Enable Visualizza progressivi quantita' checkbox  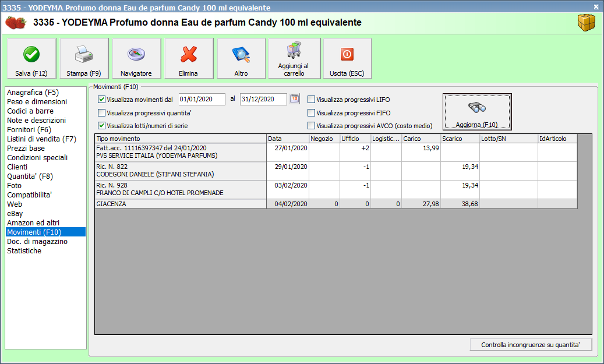click(102, 113)
